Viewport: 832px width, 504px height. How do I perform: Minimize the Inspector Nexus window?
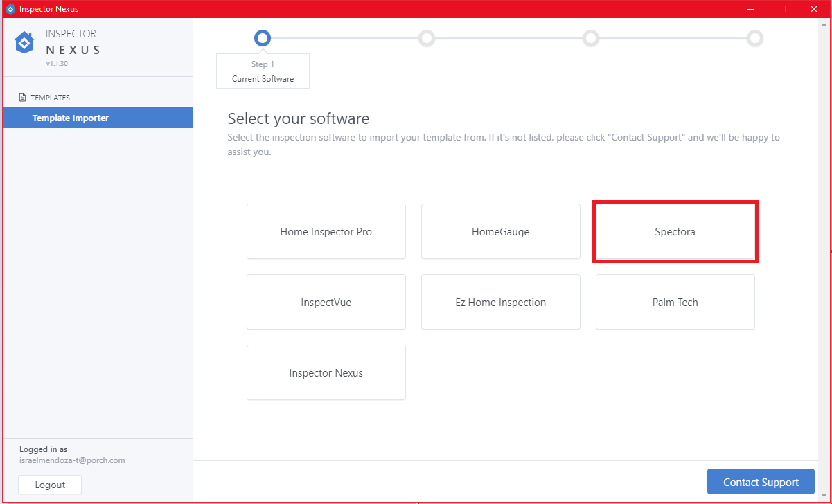tap(750, 9)
